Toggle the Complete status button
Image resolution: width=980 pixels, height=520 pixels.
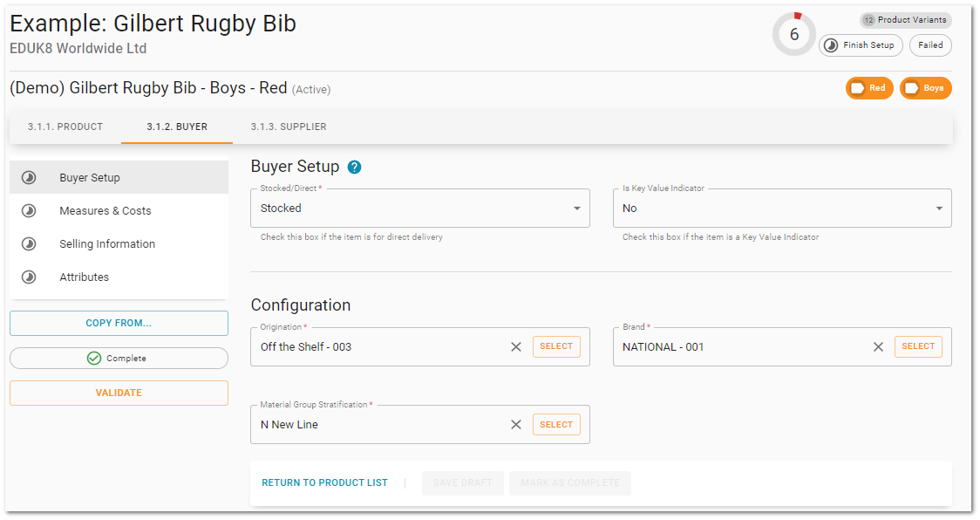[x=119, y=359]
